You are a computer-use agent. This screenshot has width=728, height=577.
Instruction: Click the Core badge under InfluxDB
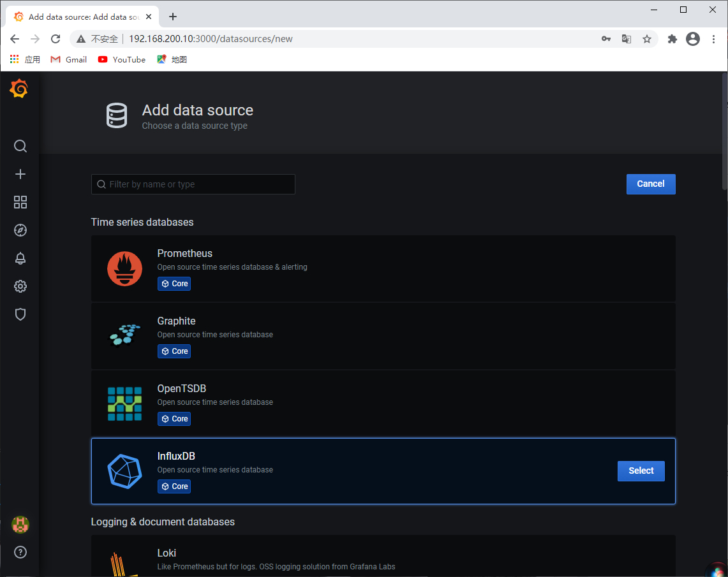tap(174, 486)
